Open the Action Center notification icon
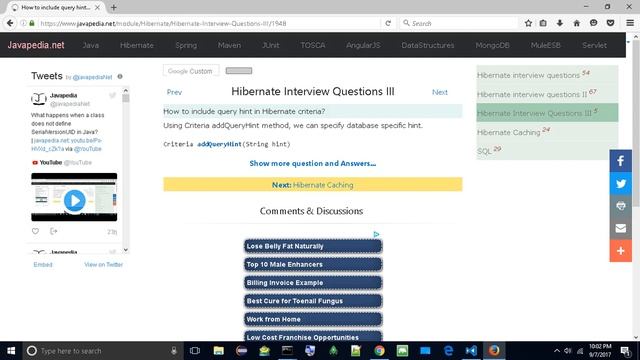 pyautogui.click(x=625, y=351)
